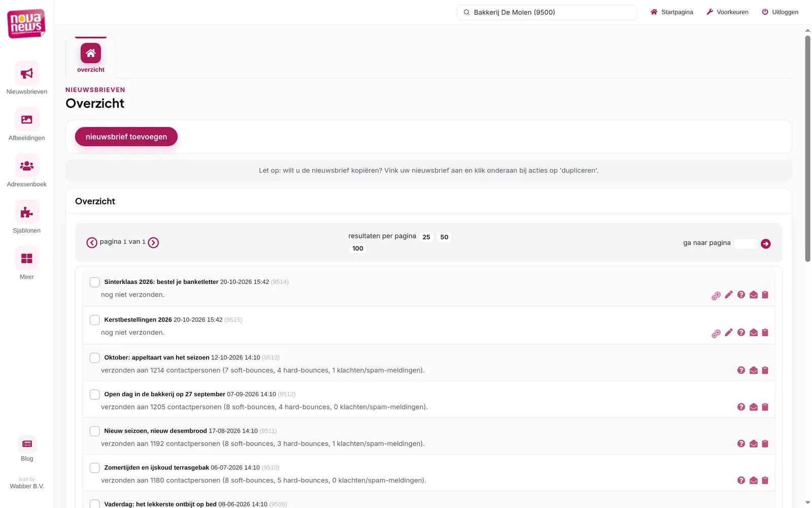Screen dimensions: 812x508
Task: Click the gears icon for Kerstbestellingen 2026 newsletter
Action: point(716,334)
